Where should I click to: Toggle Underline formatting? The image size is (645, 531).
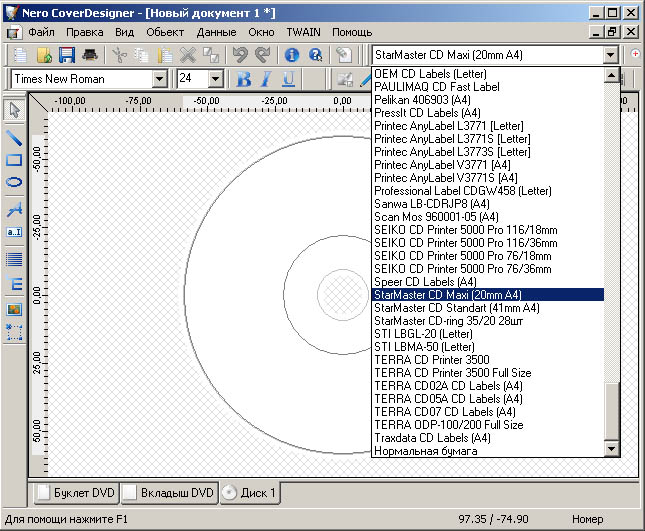(x=289, y=79)
